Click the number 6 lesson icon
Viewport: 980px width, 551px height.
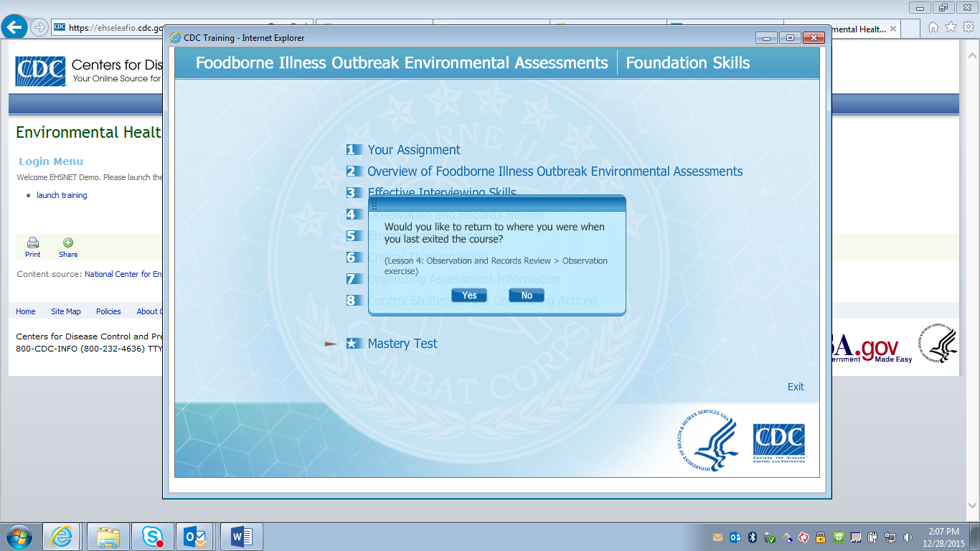pyautogui.click(x=353, y=258)
